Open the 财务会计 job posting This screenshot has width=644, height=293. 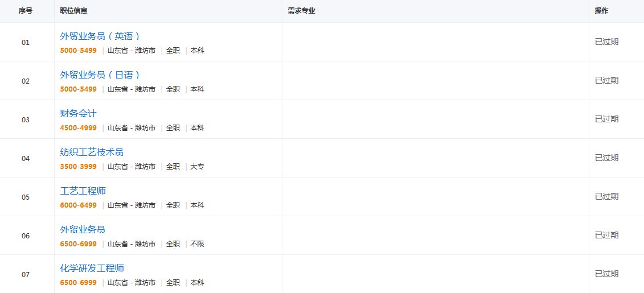[x=78, y=114]
